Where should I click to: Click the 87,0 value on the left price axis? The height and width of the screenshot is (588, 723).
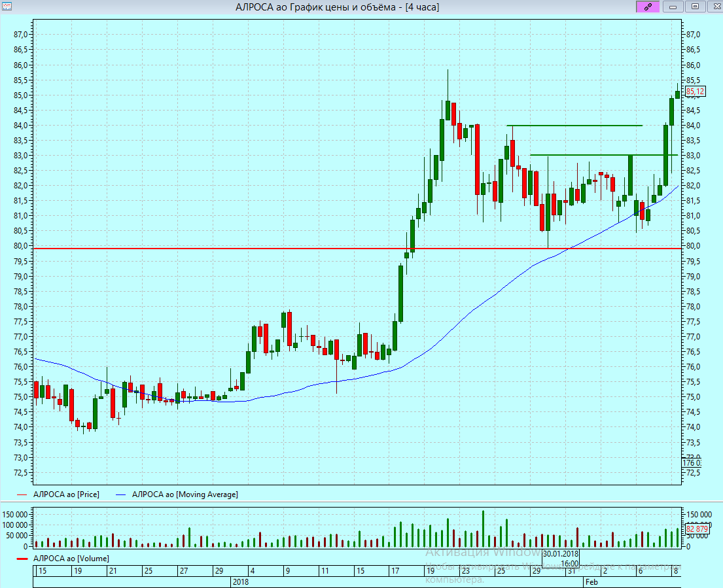coord(21,35)
